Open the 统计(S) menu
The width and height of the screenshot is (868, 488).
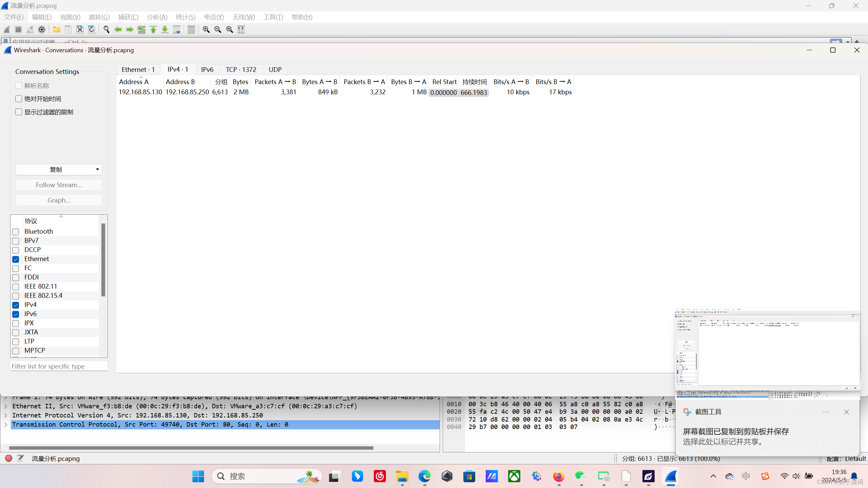click(186, 17)
